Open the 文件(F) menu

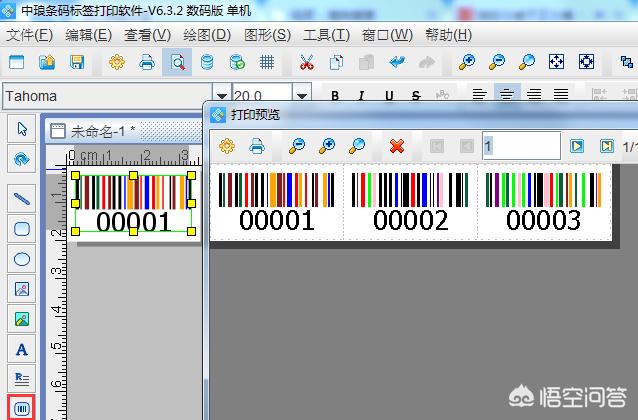coord(30,35)
